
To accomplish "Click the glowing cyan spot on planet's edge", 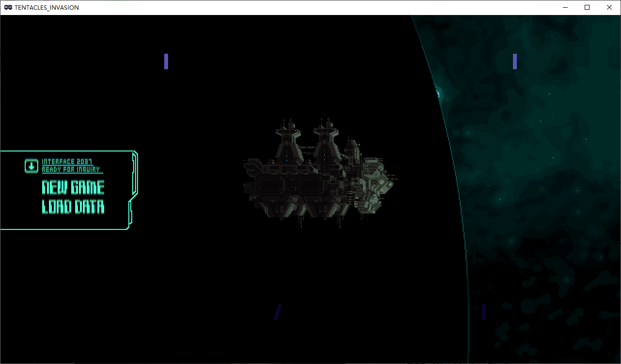I will (437, 94).
